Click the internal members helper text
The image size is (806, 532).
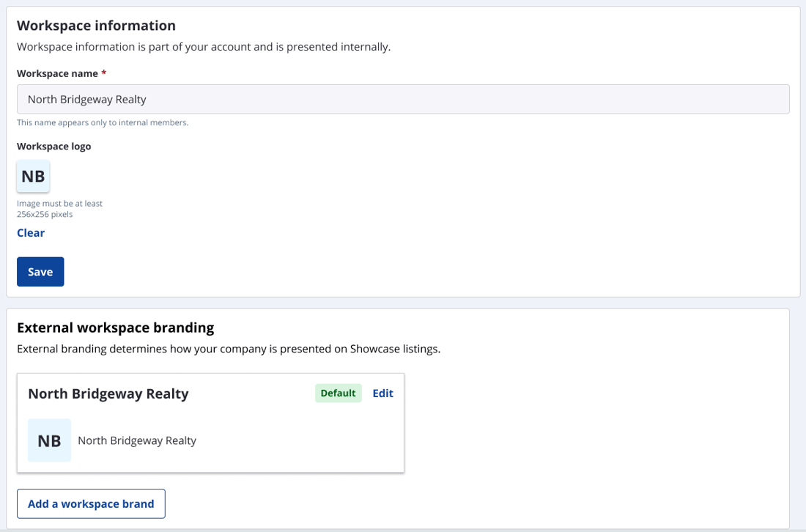tap(103, 123)
